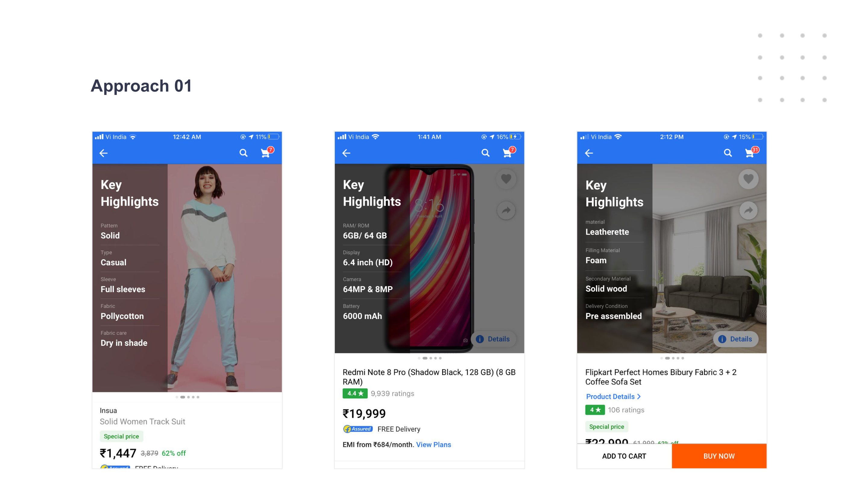Click the 'Leatherette' material highlight

(607, 232)
